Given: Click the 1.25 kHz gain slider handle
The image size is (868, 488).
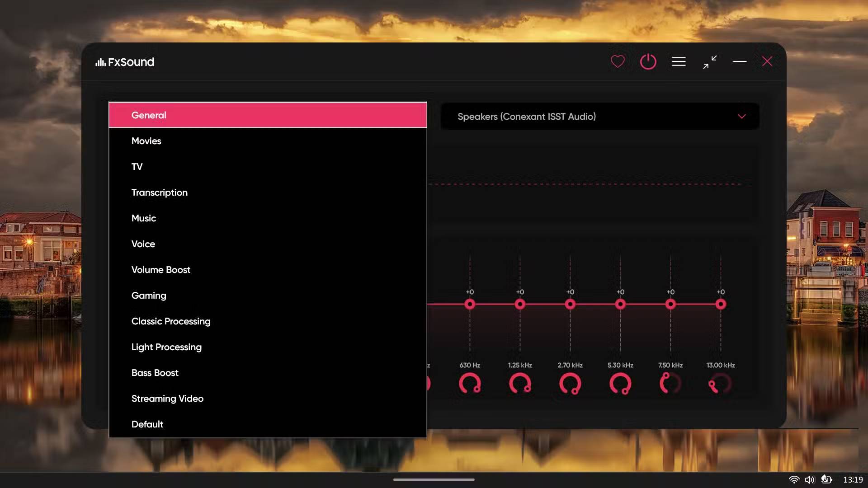Looking at the screenshot, I should 520,305.
